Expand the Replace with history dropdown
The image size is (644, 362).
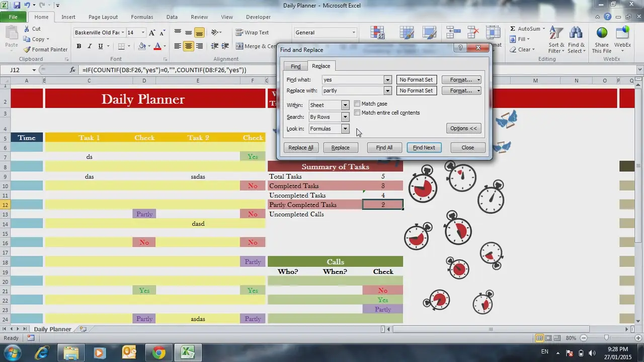tap(387, 91)
